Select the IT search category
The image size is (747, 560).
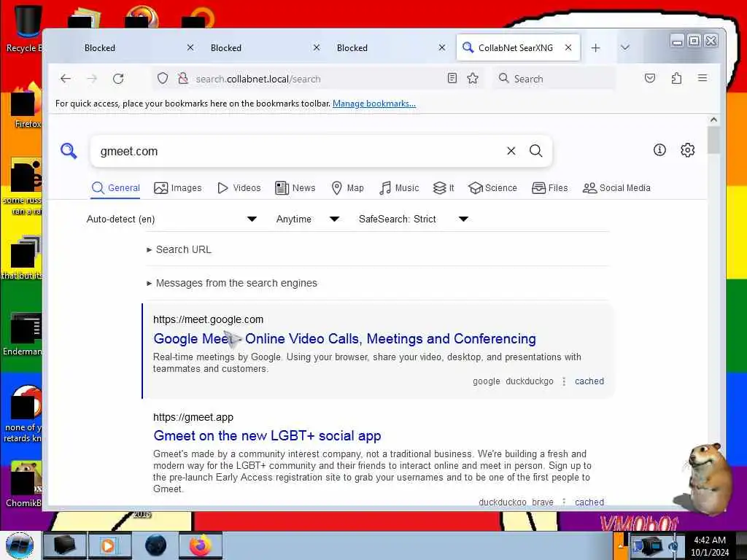(x=444, y=188)
